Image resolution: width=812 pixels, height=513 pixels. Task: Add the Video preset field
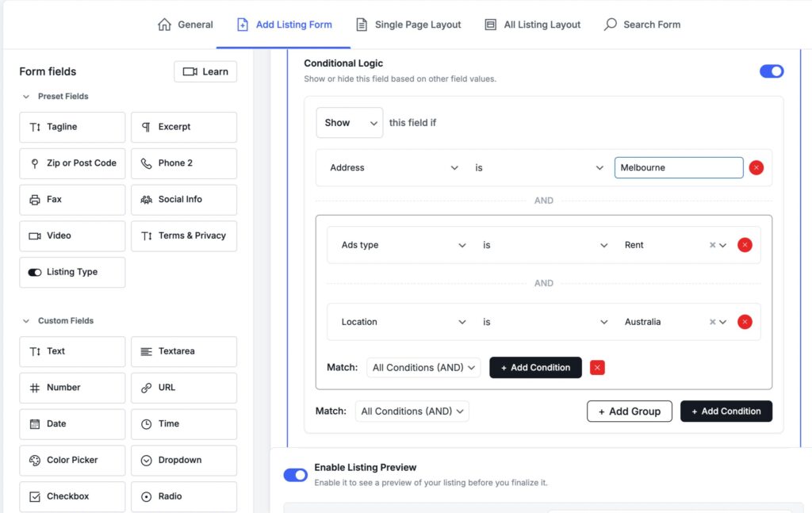pos(72,235)
